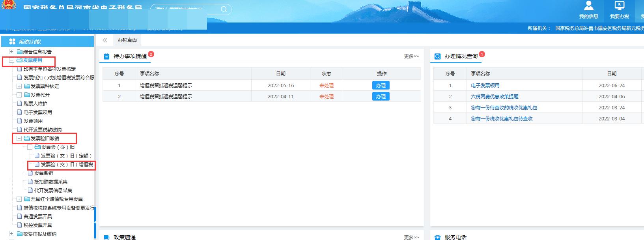644x240 pixels.
Task: Click 更多>> in 待办事项提醒 panel
Action: coord(411,56)
